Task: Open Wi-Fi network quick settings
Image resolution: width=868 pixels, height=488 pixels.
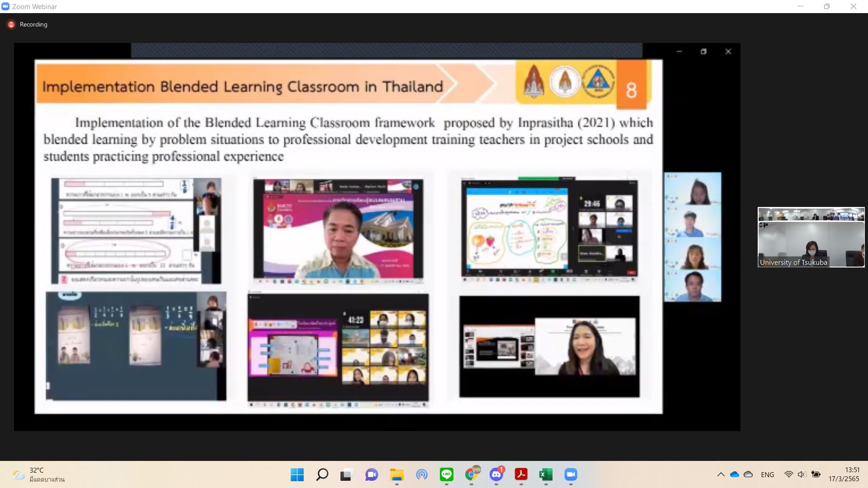Action: tap(788, 474)
